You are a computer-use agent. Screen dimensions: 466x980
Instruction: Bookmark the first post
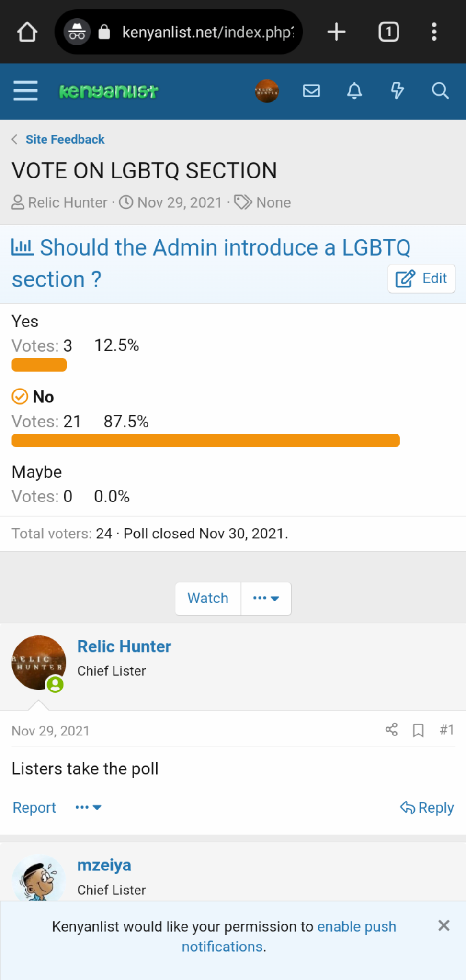pyautogui.click(x=418, y=730)
